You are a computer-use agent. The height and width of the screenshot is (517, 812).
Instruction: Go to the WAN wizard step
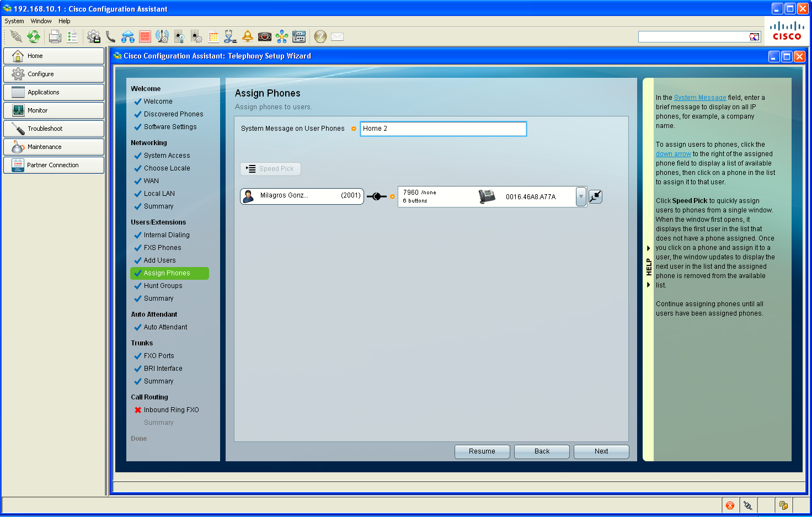click(151, 181)
